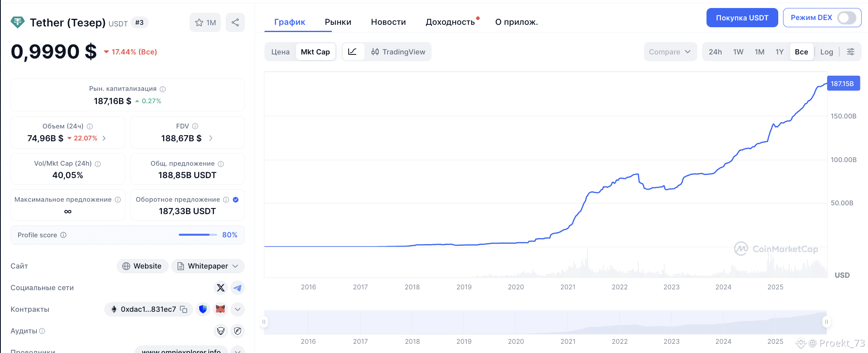Add Tether to watchlist with star button
Viewport: 868px width, 353px height.
pos(205,22)
